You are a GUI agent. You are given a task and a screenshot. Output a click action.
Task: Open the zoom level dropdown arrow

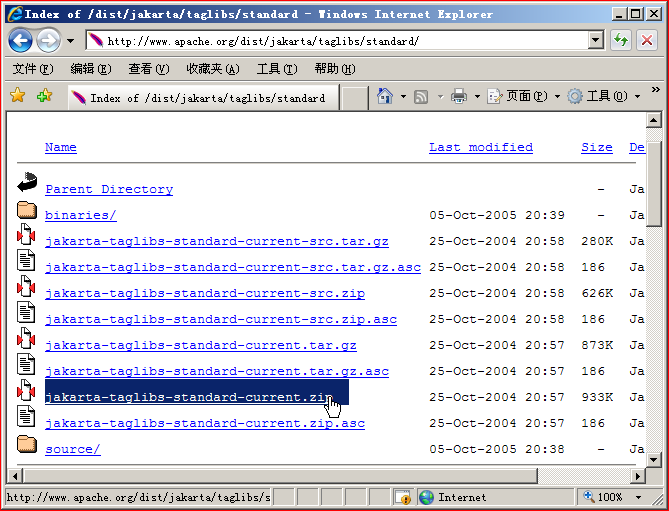point(638,497)
